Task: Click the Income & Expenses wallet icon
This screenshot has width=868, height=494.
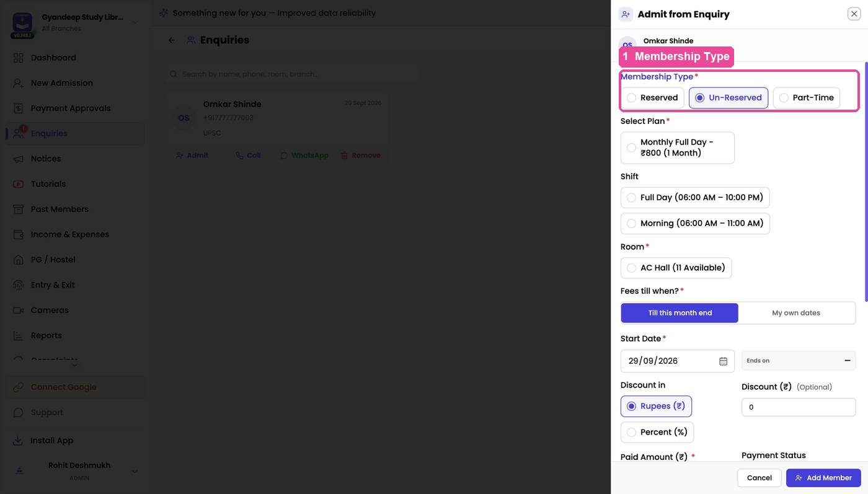Action: coord(19,234)
